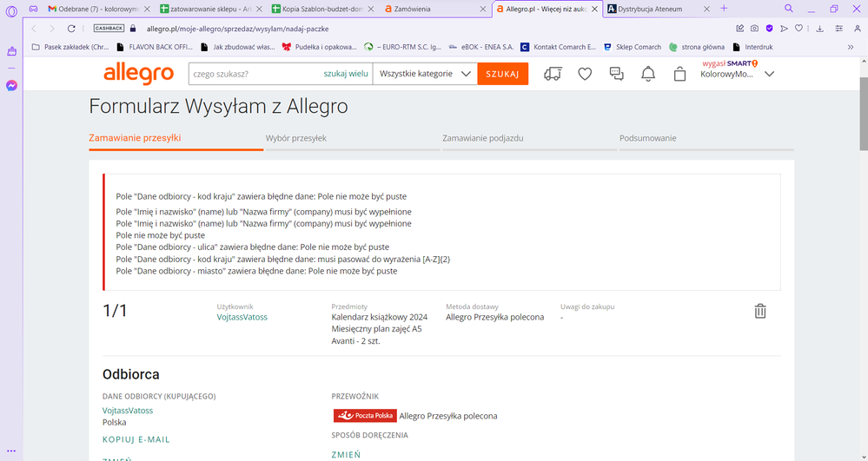The image size is (868, 461).
Task: Click ZMIEŃ under Sposób doręczenia
Action: click(x=346, y=455)
